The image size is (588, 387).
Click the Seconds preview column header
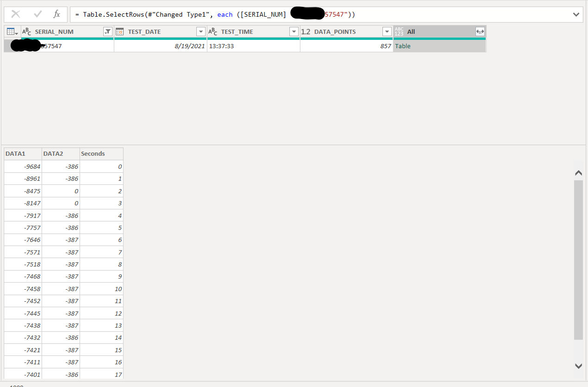pyautogui.click(x=101, y=154)
